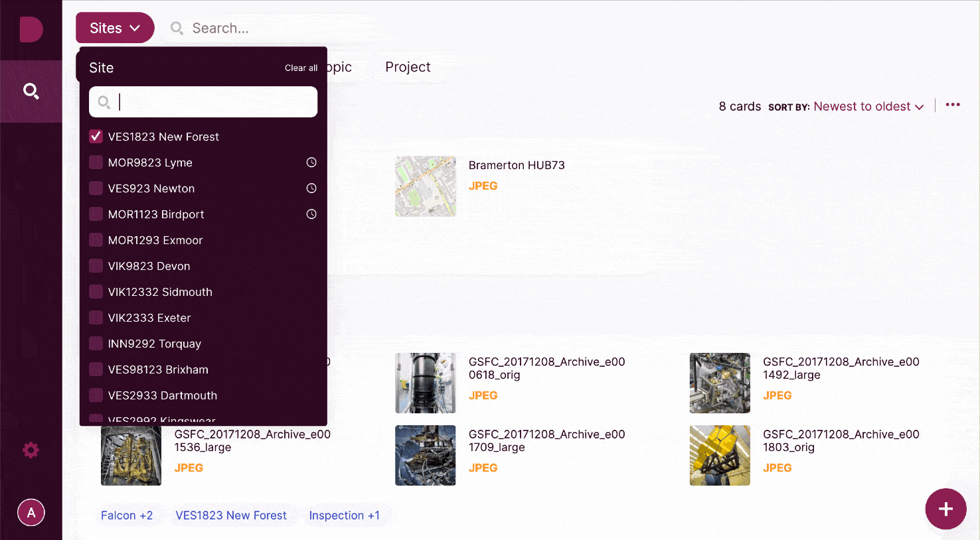
Task: Open the Bramerton HUB73 map thumbnail
Action: (425, 186)
